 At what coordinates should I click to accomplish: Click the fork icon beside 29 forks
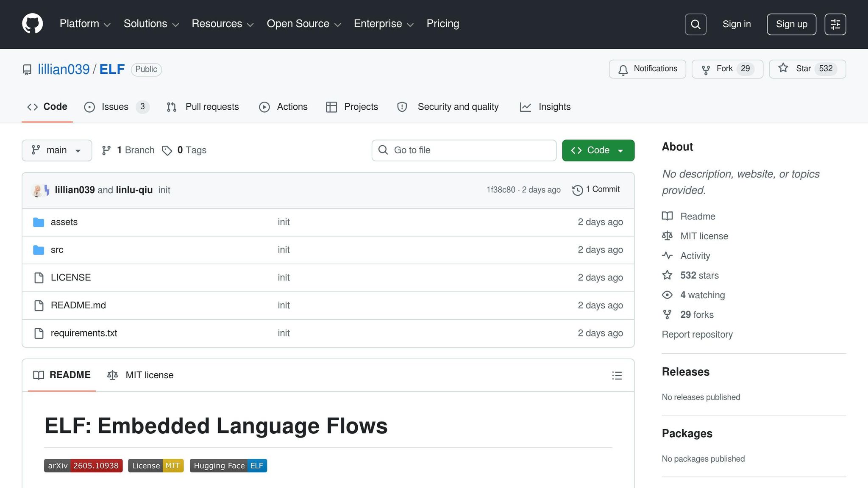[x=667, y=314]
